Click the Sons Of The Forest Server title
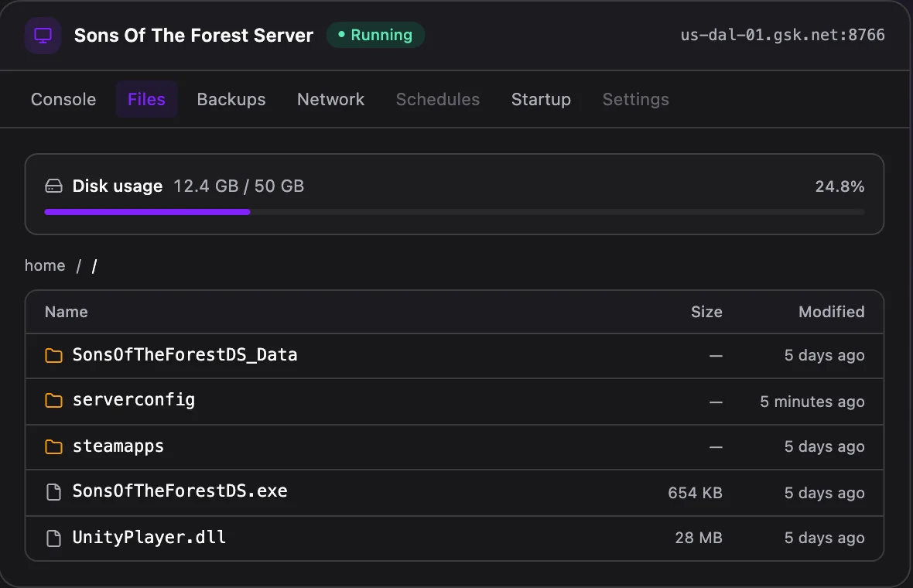This screenshot has height=588, width=913. [x=194, y=36]
